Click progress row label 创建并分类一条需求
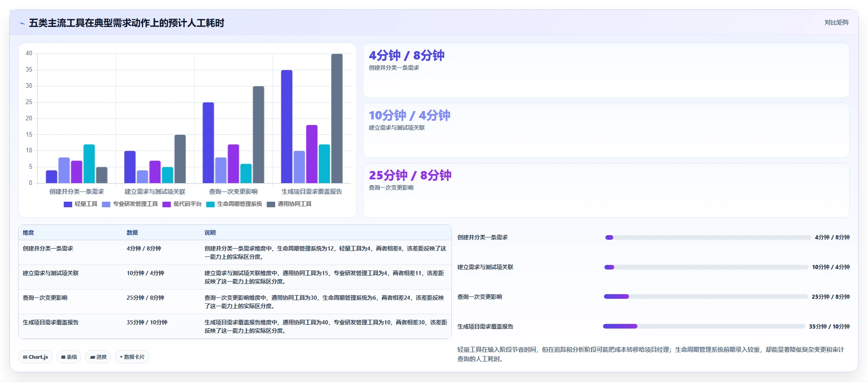 [483, 237]
